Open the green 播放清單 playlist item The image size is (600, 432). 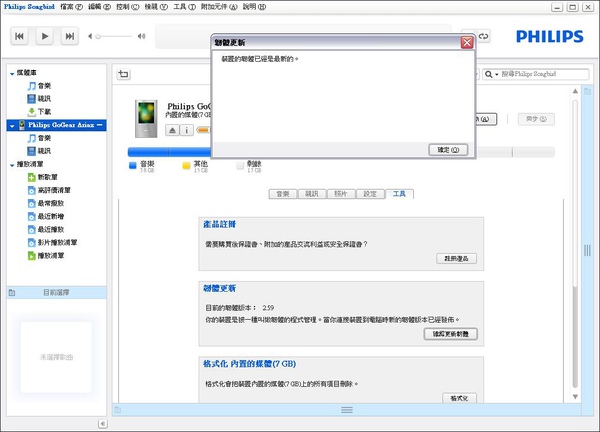coord(46,256)
